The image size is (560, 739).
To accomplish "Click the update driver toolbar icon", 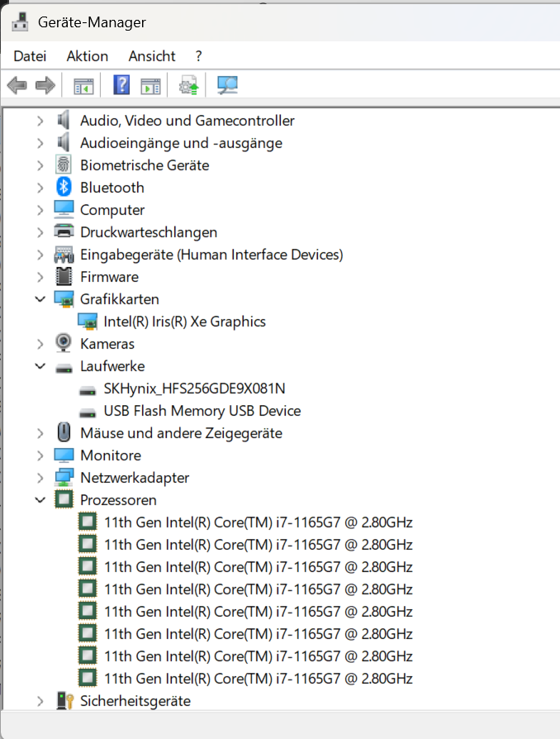I will [188, 86].
